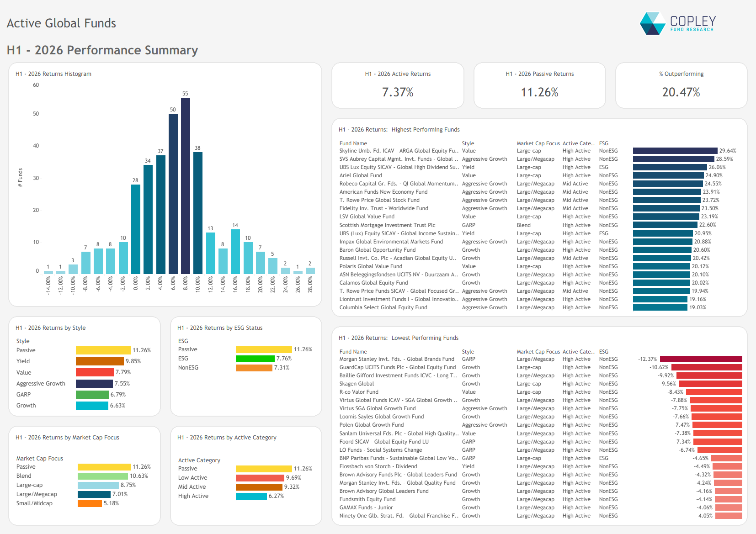Image resolution: width=756 pixels, height=534 pixels.
Task: Click the histogram bar labeled 37
Action: click(x=161, y=215)
